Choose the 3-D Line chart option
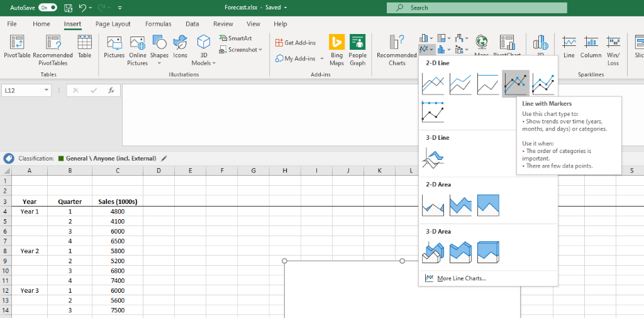Screen dimensions: 644x318 click(433, 157)
